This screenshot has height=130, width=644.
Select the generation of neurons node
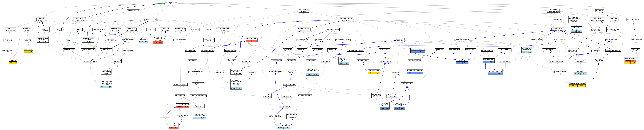click(x=291, y=72)
